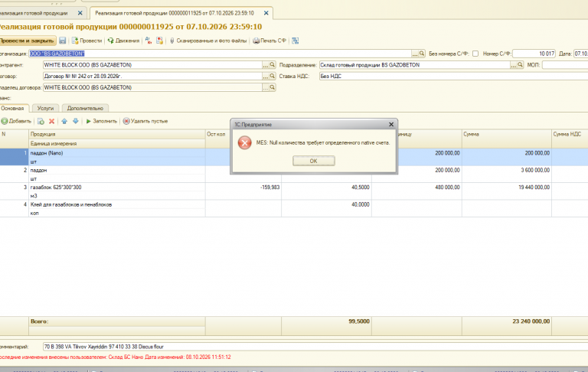Click the Номер С/Ф field 10 017
Screen dimensions: 588x372
click(534, 54)
